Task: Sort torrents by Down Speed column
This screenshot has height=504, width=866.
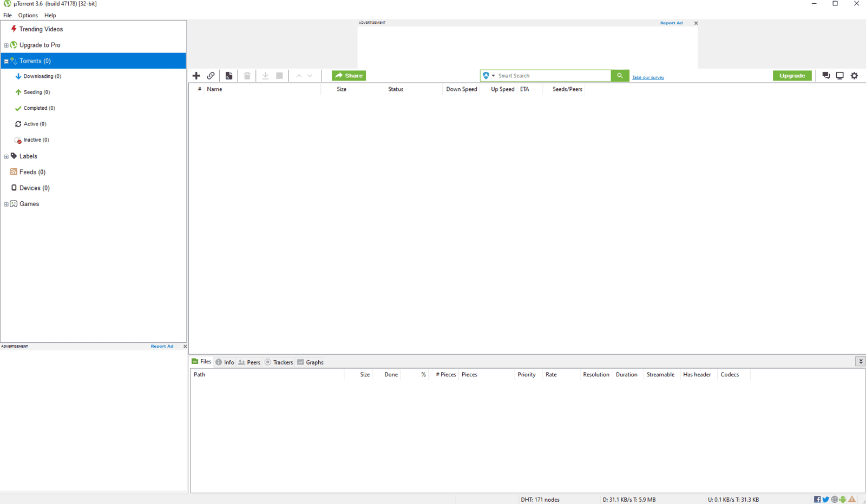Action: coord(461,89)
